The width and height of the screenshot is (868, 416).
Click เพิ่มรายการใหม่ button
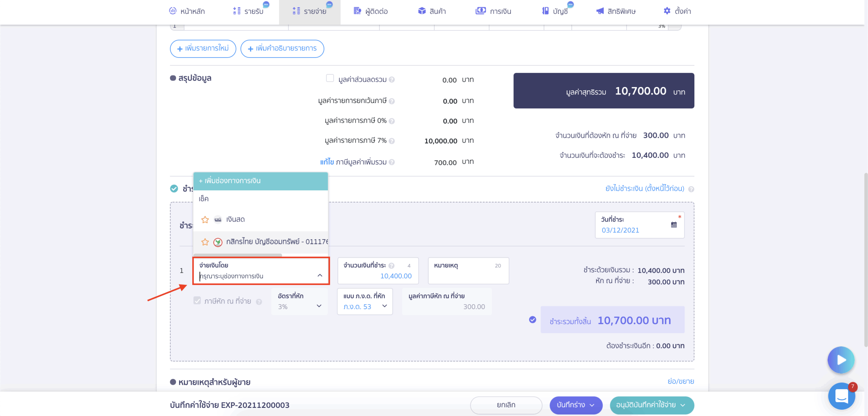click(x=203, y=48)
